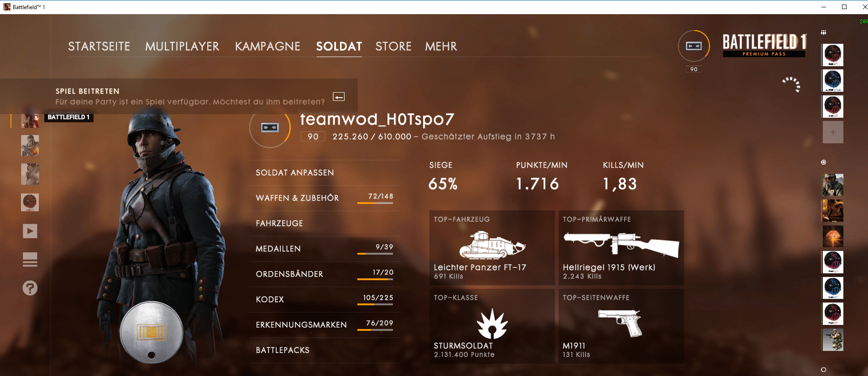Viewport: 868px width, 376px height.
Task: Click the add party member plus button
Action: coord(833,132)
